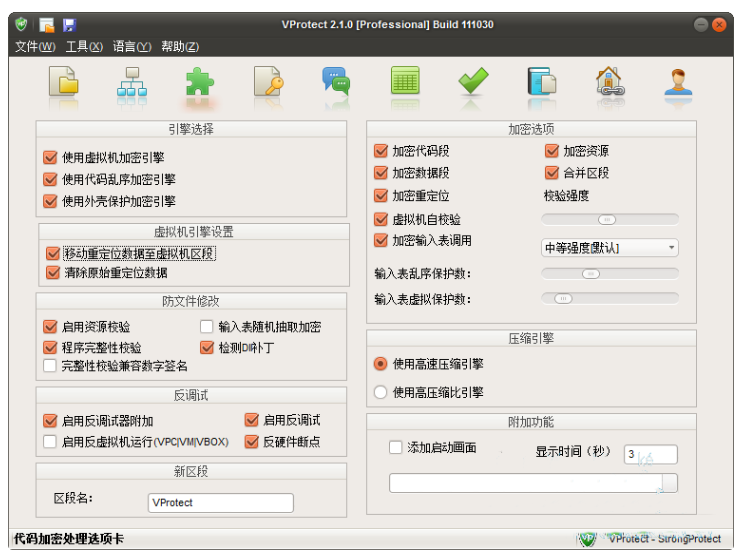
Task: Select 使用高速压缩引擎 radio button
Action: tap(380, 364)
